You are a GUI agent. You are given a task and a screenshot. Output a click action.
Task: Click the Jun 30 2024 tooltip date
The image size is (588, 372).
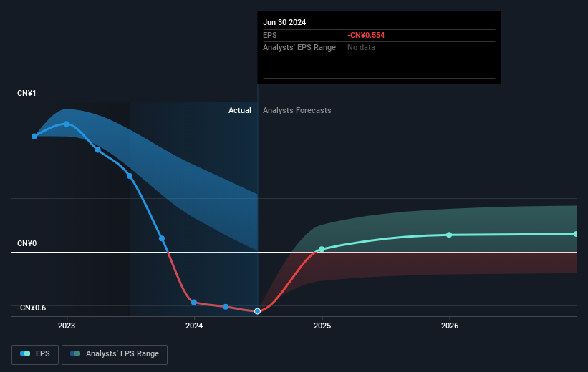284,22
